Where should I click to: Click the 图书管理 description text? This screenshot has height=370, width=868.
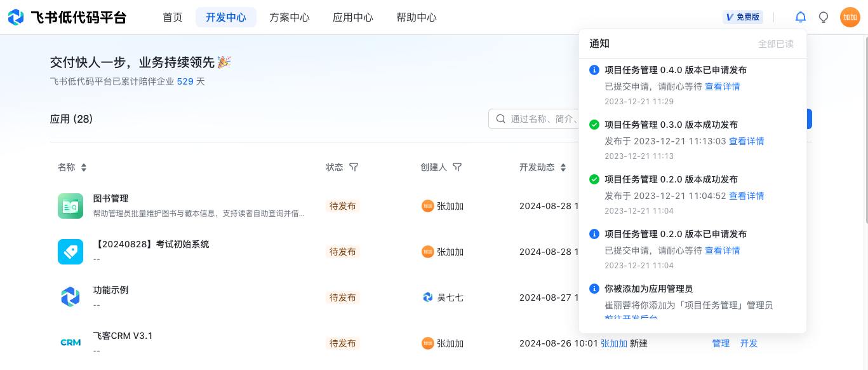(199, 214)
